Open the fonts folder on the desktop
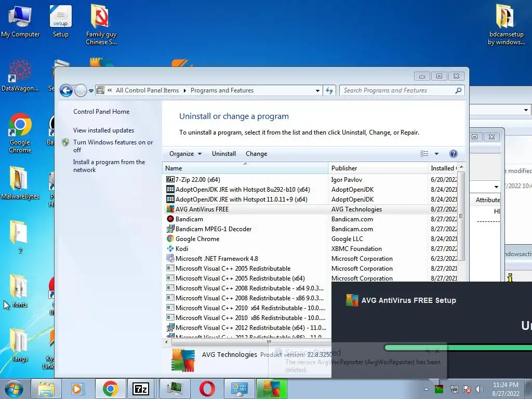Viewport: 532px width, 399px height. tap(19, 291)
